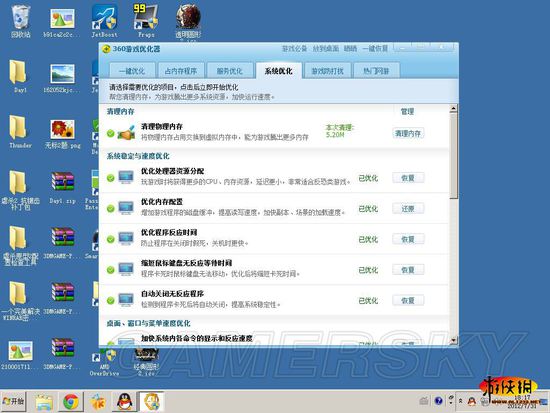
Task: Click the 桌面、窗口与菜单速度优化 section heading
Action: click(148, 323)
